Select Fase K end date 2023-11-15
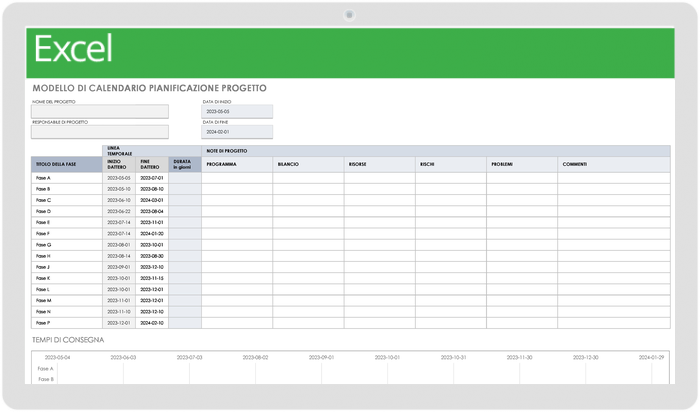Image resolution: width=700 pixels, height=412 pixels. (152, 279)
